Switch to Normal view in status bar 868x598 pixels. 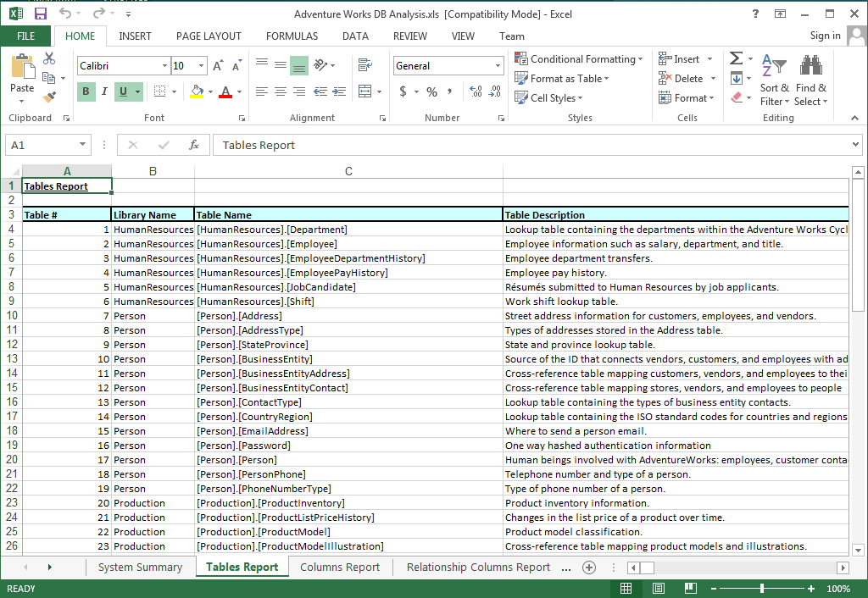626,589
